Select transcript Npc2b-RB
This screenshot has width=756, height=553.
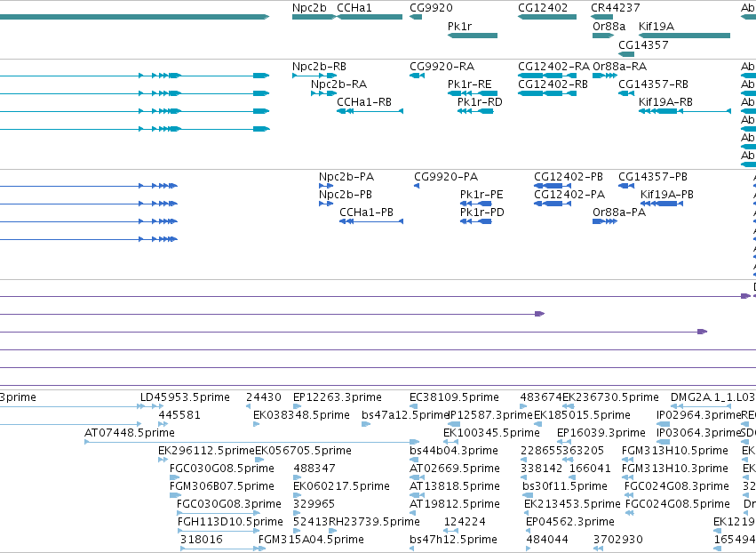coord(319,67)
